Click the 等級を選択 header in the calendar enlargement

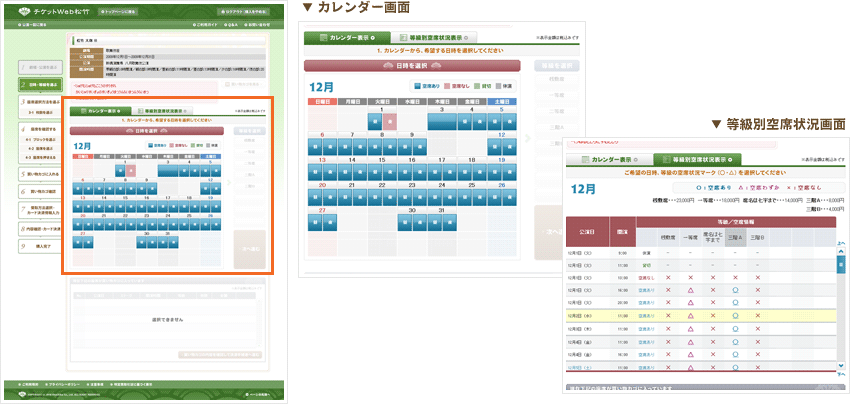pyautogui.click(x=557, y=66)
